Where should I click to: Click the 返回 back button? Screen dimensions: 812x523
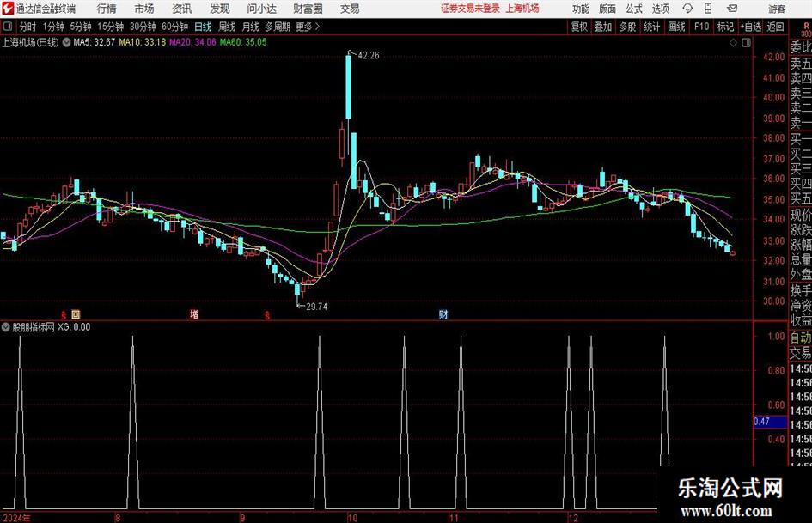pyautogui.click(x=775, y=27)
